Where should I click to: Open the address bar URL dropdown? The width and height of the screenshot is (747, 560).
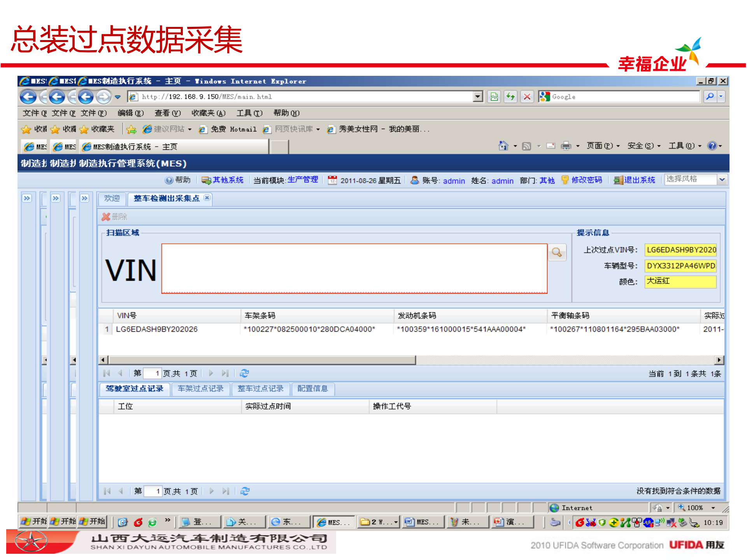(478, 96)
